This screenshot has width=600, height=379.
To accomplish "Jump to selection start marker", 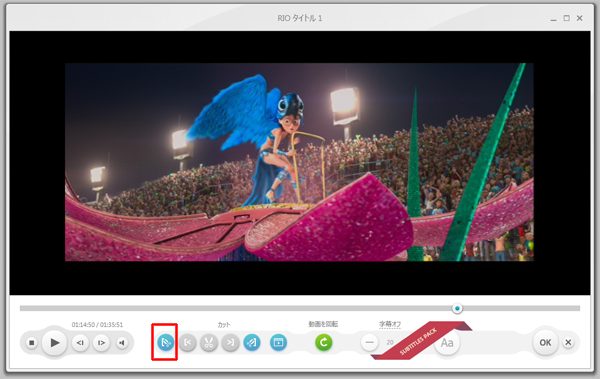I will tap(188, 342).
